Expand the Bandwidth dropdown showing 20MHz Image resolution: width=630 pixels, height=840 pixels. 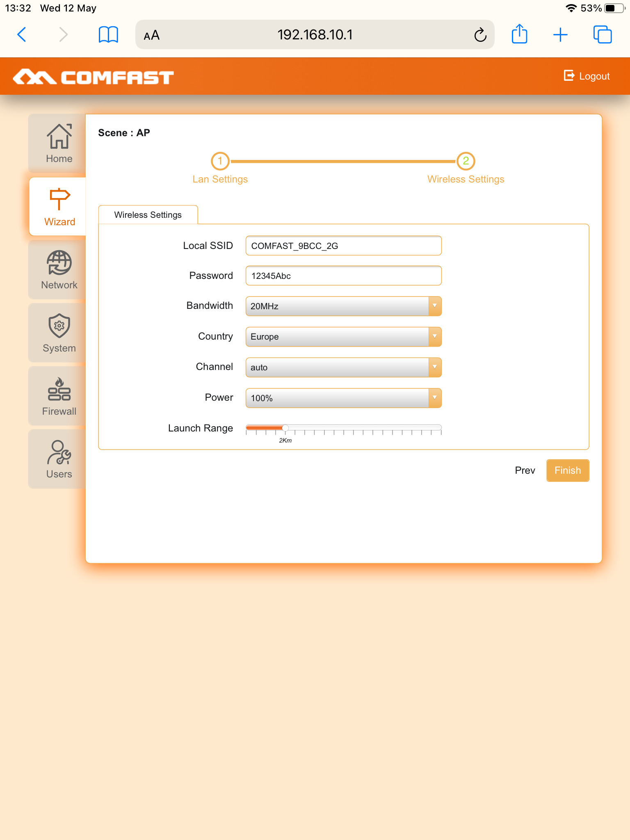(x=343, y=306)
